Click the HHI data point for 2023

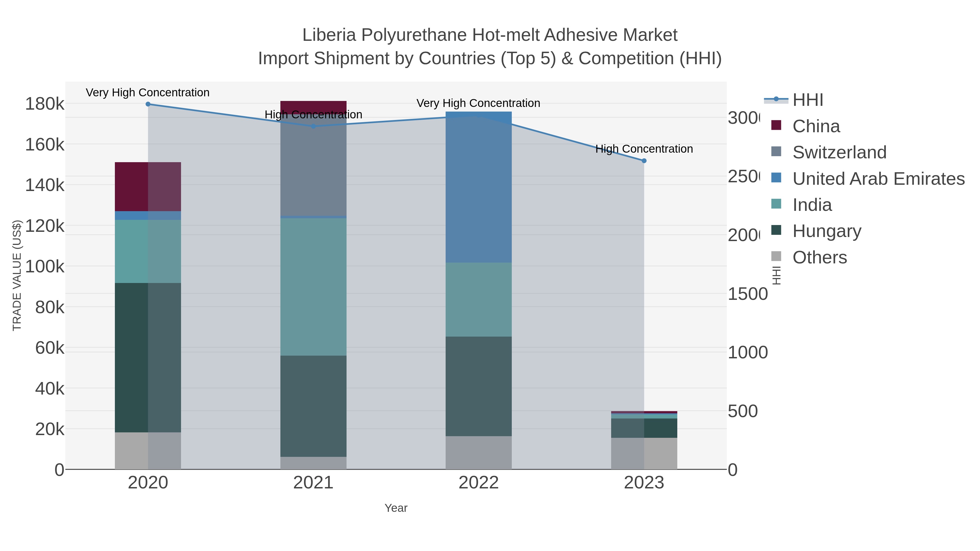pyautogui.click(x=644, y=161)
